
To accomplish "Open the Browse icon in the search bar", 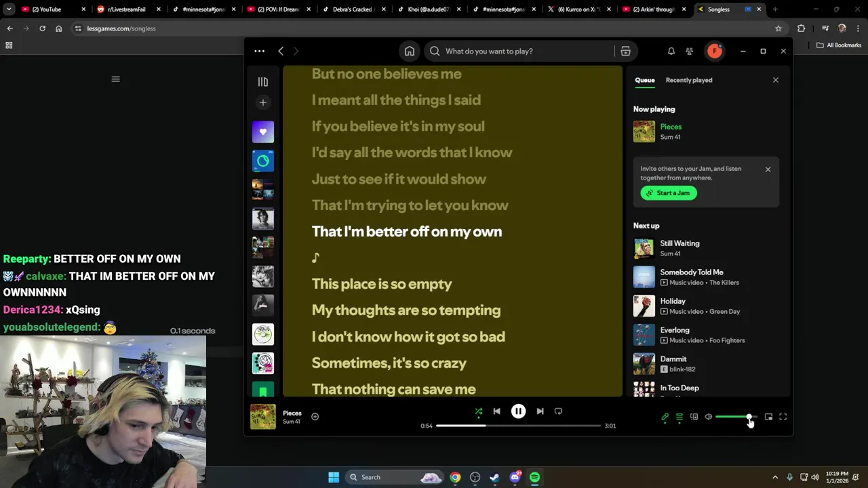I will [x=625, y=51].
